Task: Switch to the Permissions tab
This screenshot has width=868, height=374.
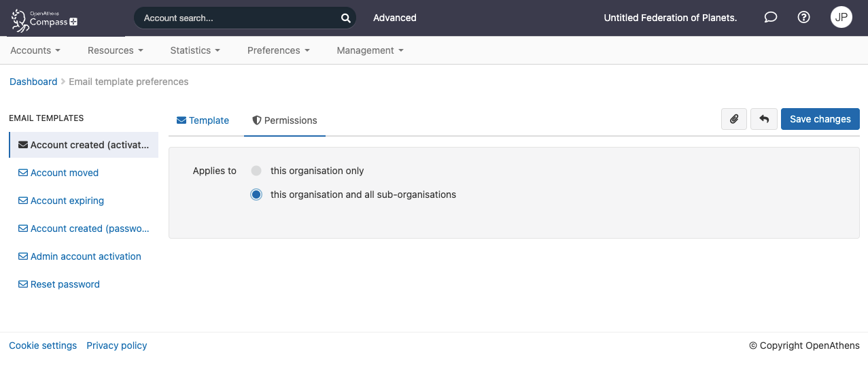Action: coord(285,120)
